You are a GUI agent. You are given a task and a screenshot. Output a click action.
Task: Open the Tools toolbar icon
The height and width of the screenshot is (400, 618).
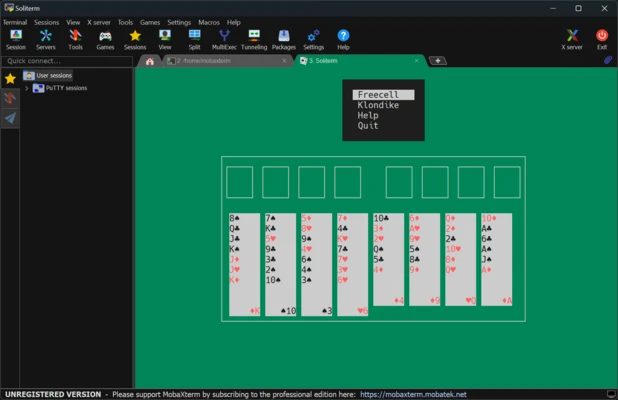pyautogui.click(x=75, y=40)
